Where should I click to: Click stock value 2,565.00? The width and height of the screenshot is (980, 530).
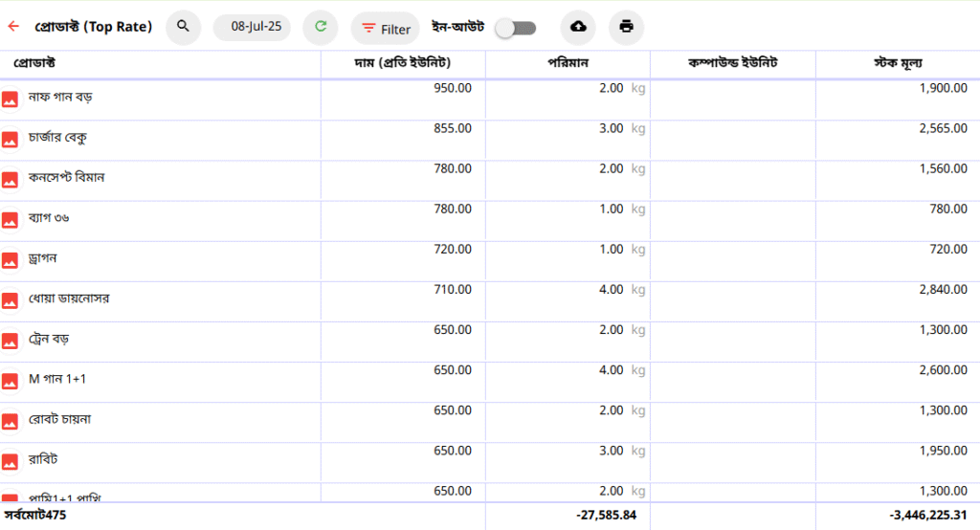(943, 128)
